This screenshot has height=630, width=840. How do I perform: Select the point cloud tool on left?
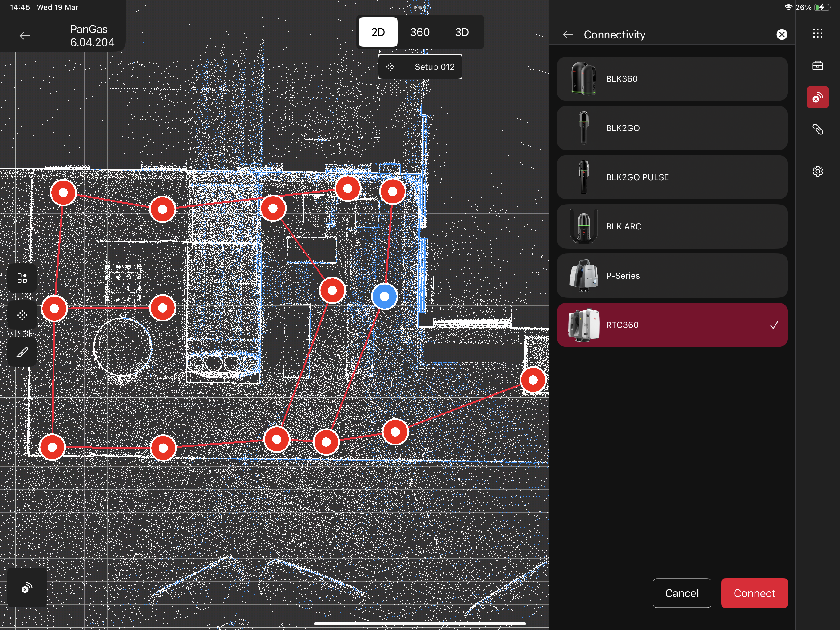22,315
